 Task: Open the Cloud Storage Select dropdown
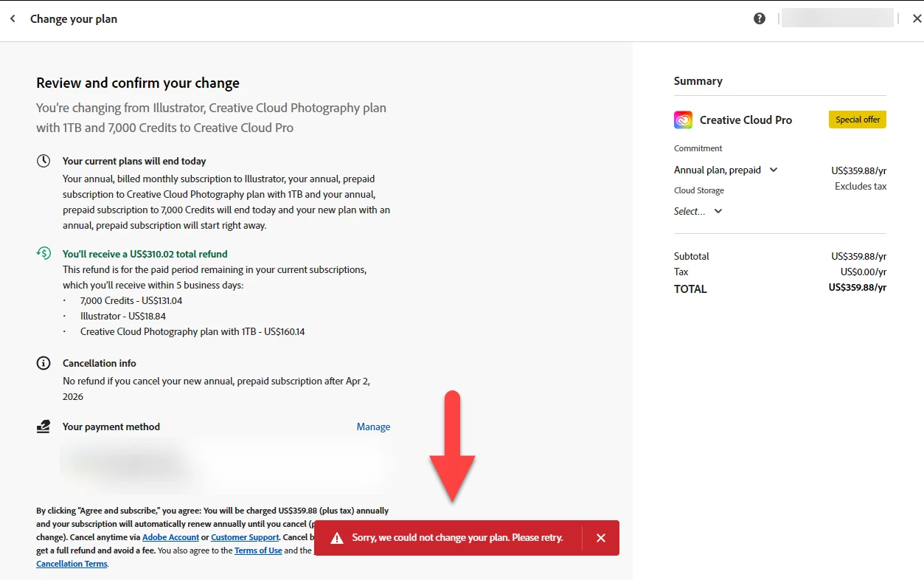point(698,211)
